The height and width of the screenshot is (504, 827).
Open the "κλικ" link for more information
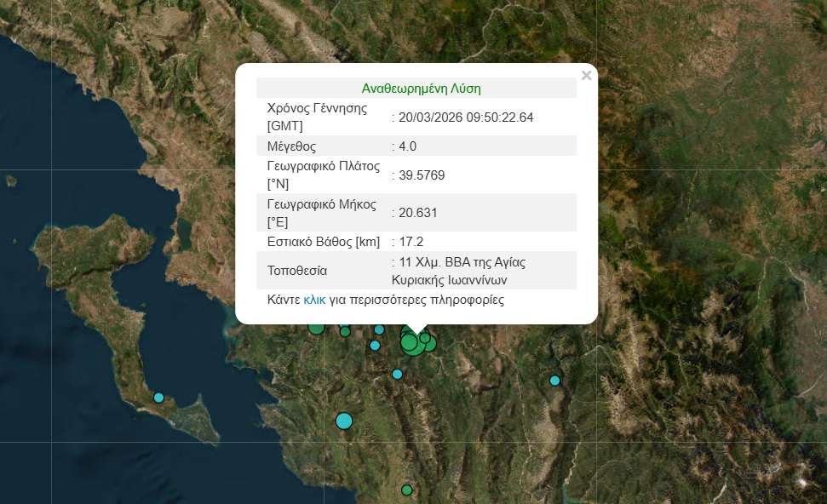[314, 300]
